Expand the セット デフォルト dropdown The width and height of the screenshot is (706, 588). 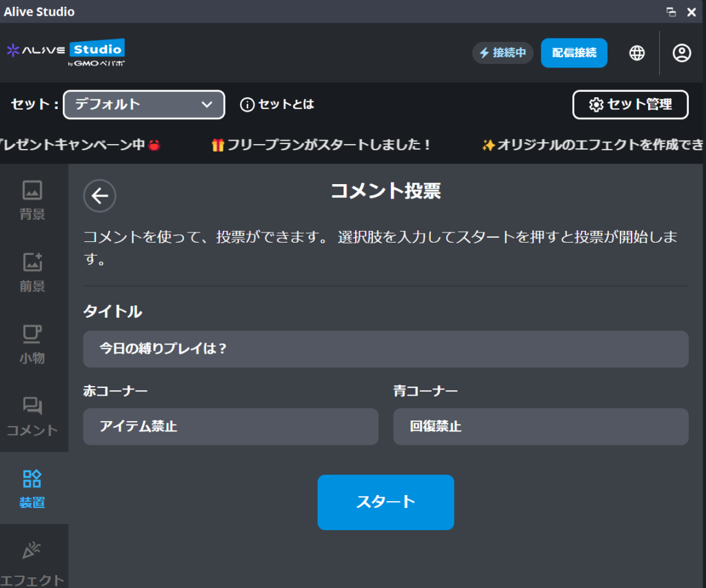pyautogui.click(x=144, y=105)
